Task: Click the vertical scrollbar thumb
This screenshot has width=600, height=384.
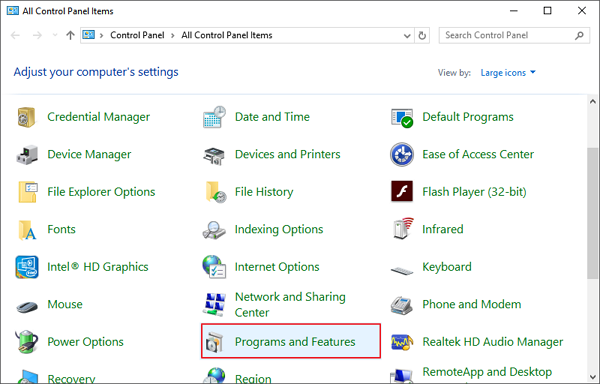Action: (593, 213)
